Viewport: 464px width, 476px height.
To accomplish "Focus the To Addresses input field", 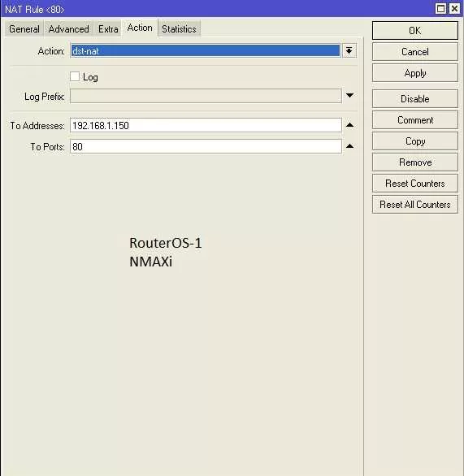I will [x=206, y=125].
